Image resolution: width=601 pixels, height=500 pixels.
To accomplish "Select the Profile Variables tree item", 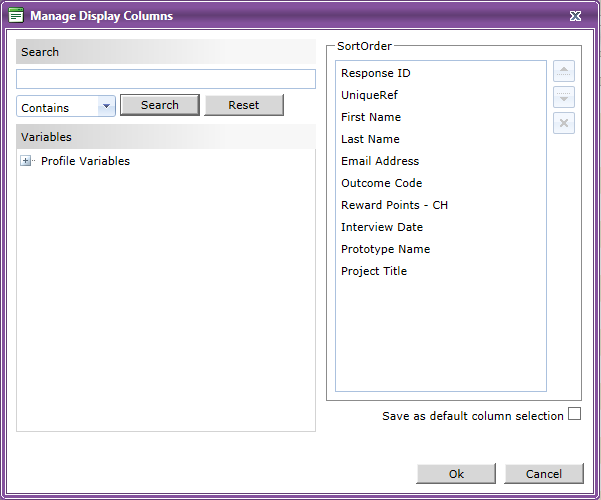I will pyautogui.click(x=85, y=161).
